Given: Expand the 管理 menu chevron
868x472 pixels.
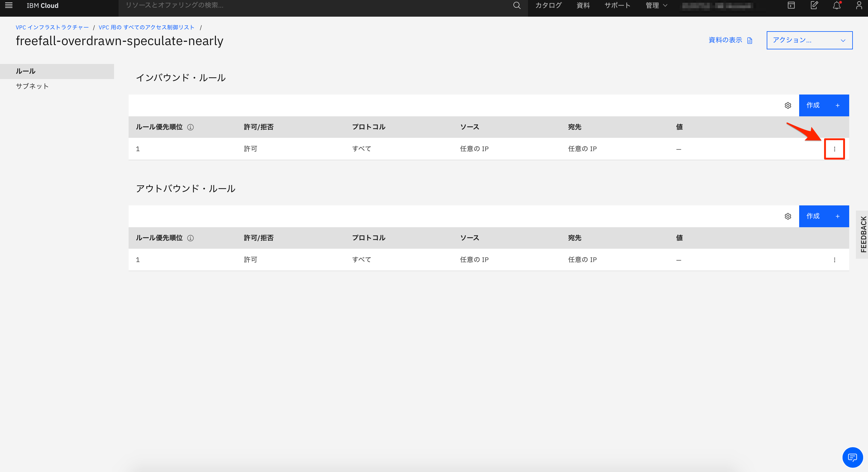Looking at the screenshot, I should pyautogui.click(x=665, y=5).
